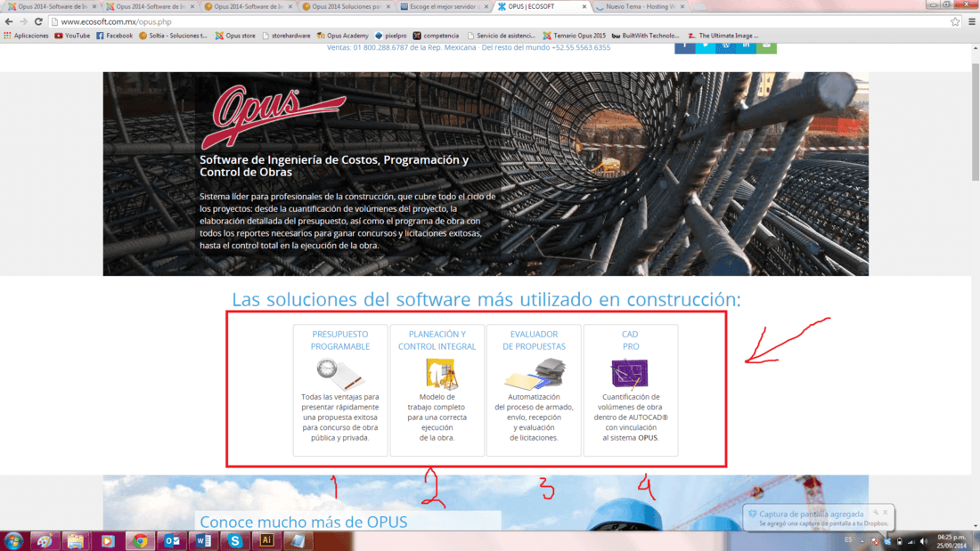Switch to the 'Nuevo Tema - Hosting' tab

tap(641, 6)
